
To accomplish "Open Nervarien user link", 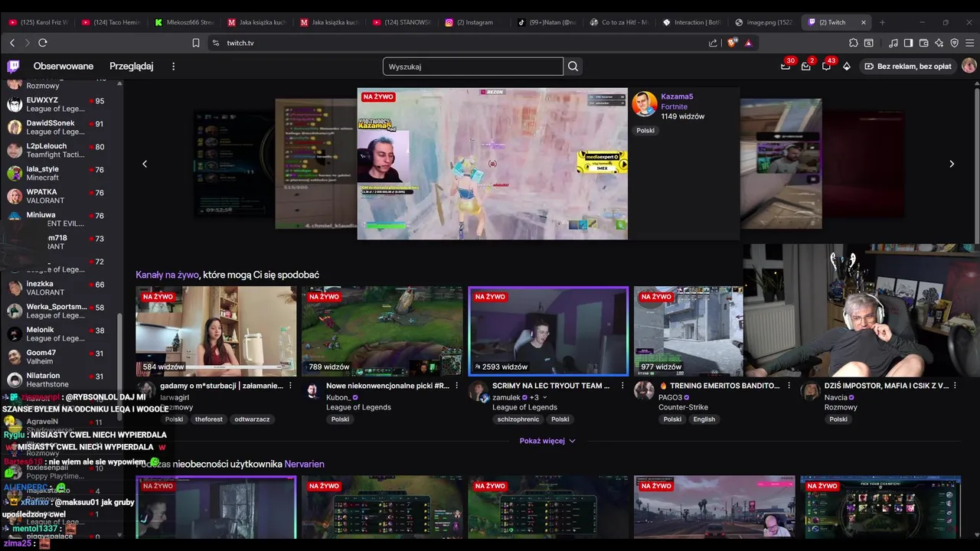I will [304, 465].
